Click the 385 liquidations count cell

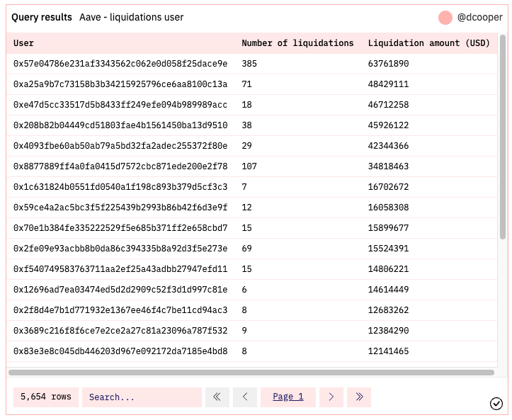[x=249, y=64]
